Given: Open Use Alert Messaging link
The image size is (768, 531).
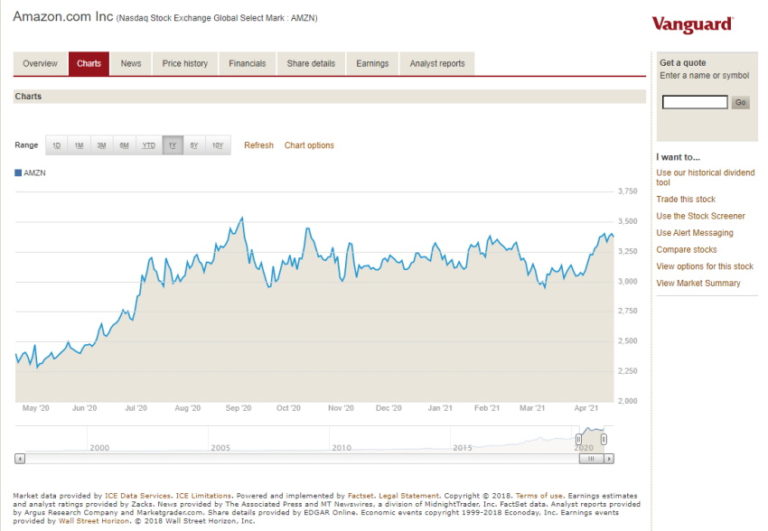Looking at the screenshot, I should click(695, 233).
